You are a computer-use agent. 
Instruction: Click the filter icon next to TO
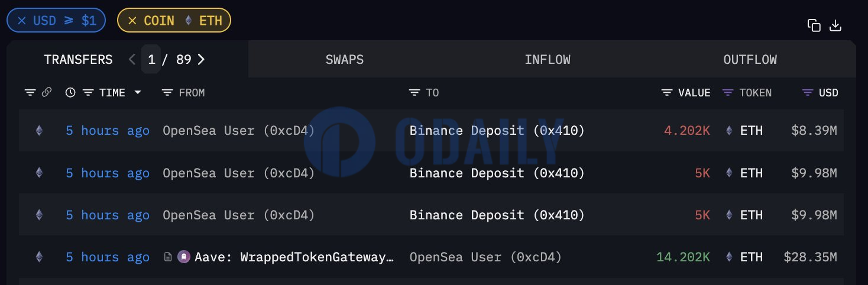click(414, 93)
